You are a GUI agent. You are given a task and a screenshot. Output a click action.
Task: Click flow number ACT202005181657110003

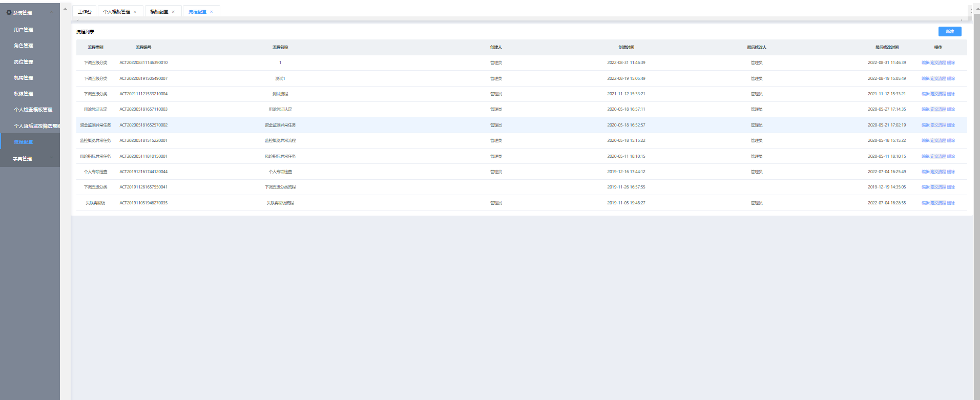(143, 109)
